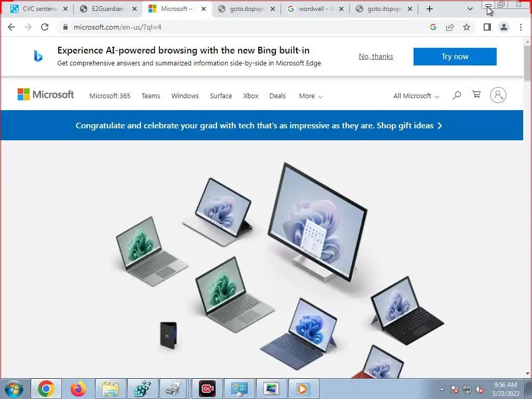Click the Google icon in the address bar
The width and height of the screenshot is (532, 399).
pyautogui.click(x=433, y=27)
